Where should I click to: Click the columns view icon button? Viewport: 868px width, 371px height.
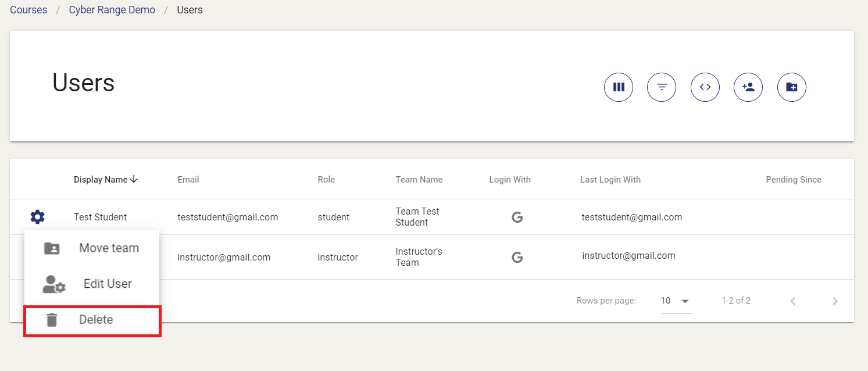pyautogui.click(x=619, y=87)
